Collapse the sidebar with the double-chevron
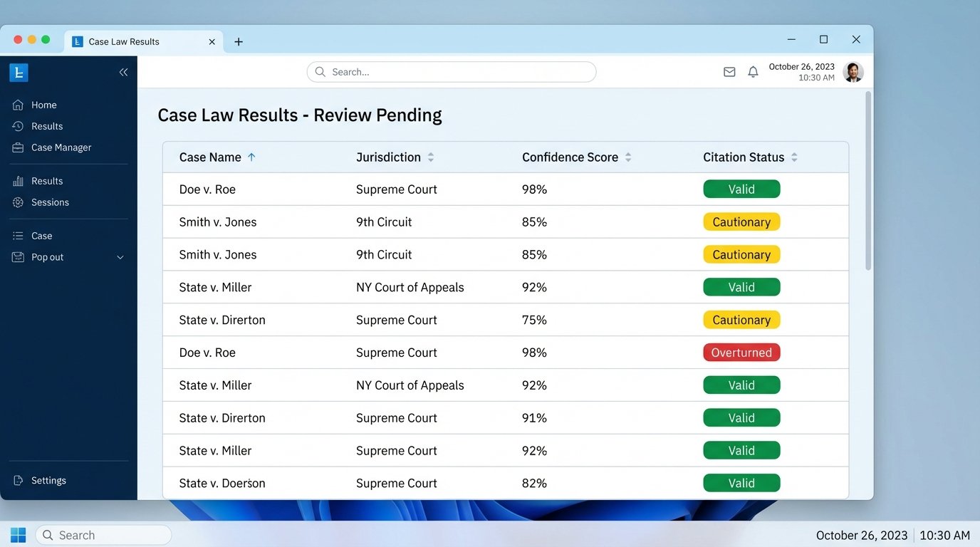Image resolution: width=980 pixels, height=547 pixels. [123, 72]
